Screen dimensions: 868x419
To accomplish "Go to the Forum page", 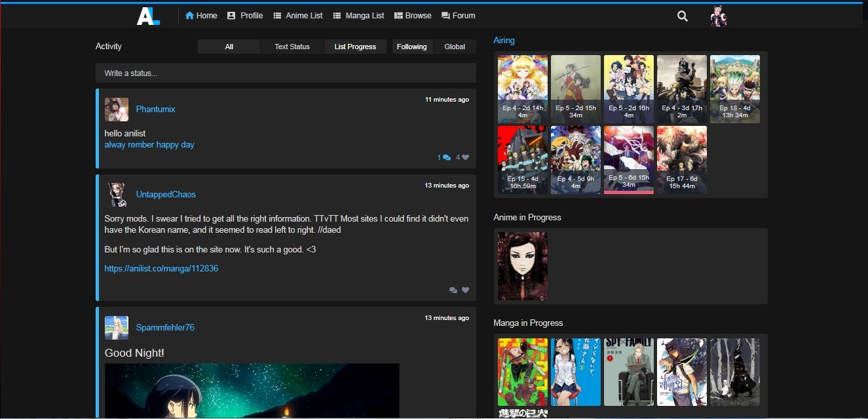I will [x=458, y=16].
